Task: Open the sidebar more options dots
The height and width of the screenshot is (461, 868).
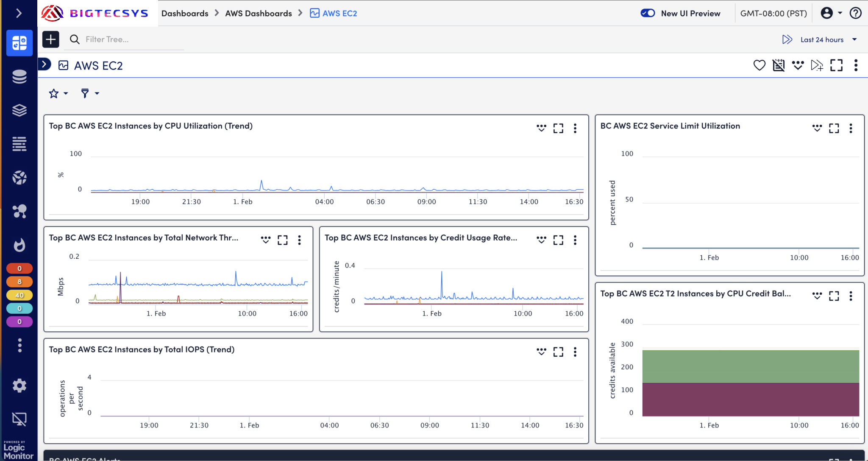Action: [19, 345]
